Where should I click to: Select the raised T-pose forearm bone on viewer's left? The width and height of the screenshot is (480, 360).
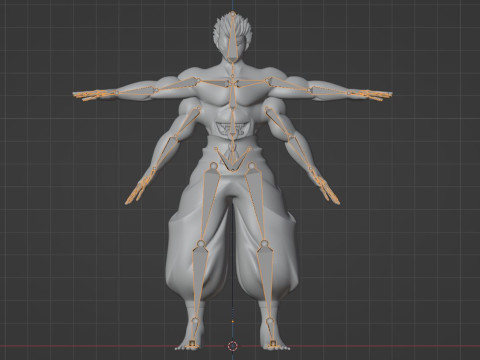pos(136,91)
